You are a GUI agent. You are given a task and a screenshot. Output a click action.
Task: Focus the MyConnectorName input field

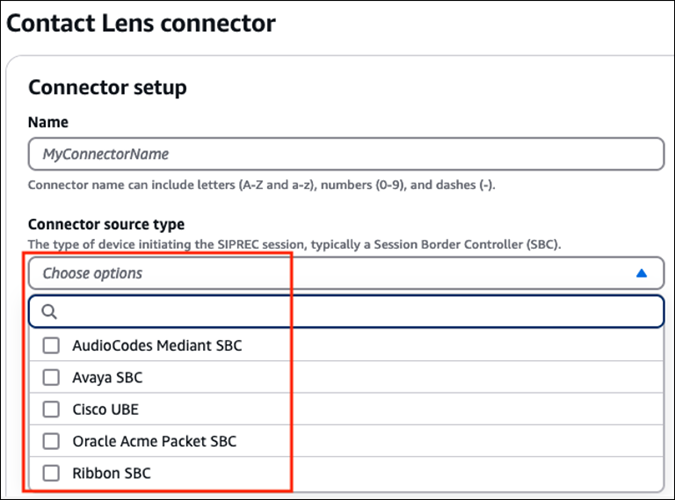click(x=345, y=155)
